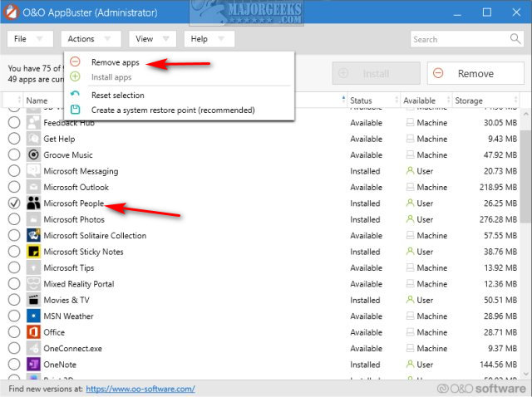
Task: Click the Microsoft Photos app icon
Action: point(33,219)
